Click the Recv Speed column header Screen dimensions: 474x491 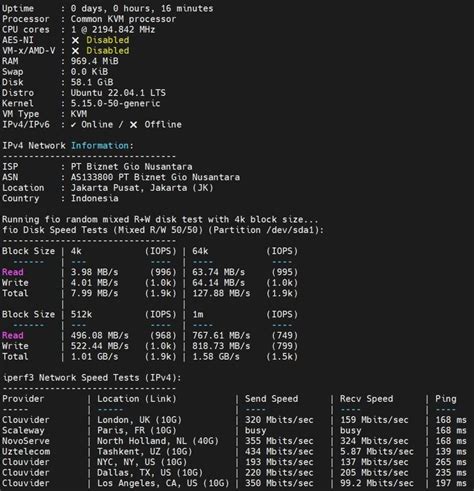tap(366, 399)
